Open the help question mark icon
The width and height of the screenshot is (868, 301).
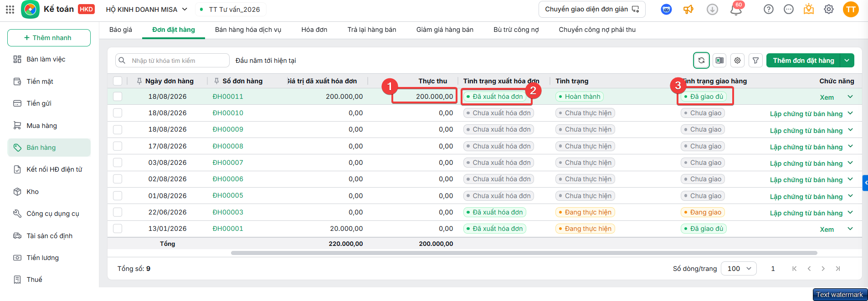pos(769,9)
